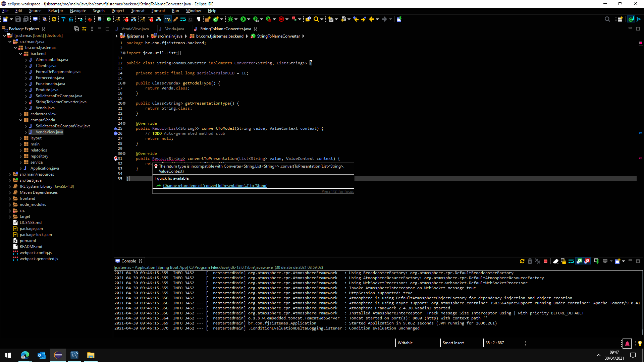Viewport: 644px width, 362px height.
Task: Select pom.xml file in tree
Action: click(28, 241)
